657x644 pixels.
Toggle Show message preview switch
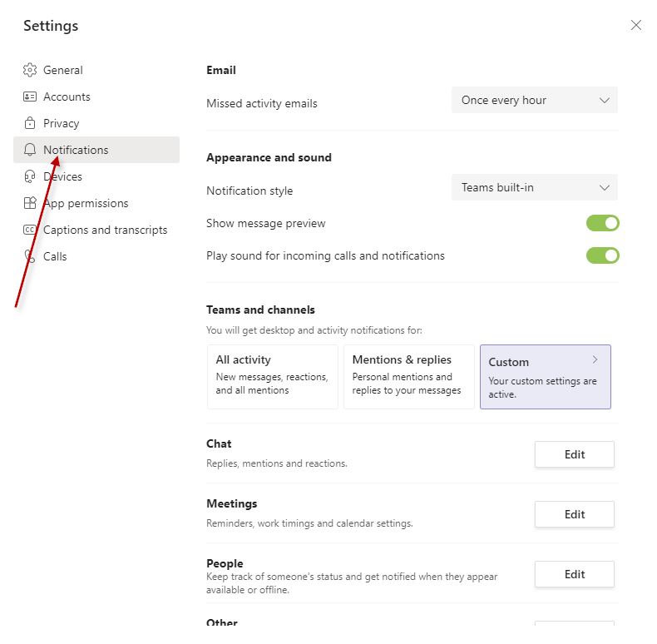[x=603, y=223]
